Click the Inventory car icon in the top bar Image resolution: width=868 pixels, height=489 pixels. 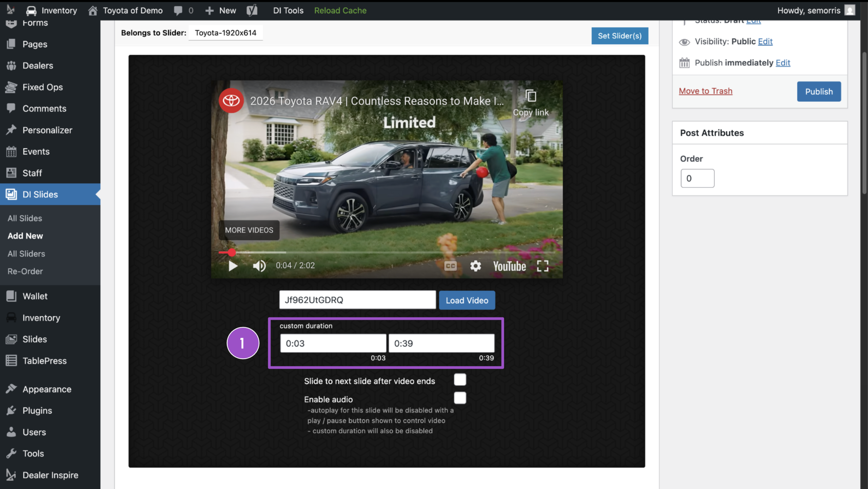31,11
